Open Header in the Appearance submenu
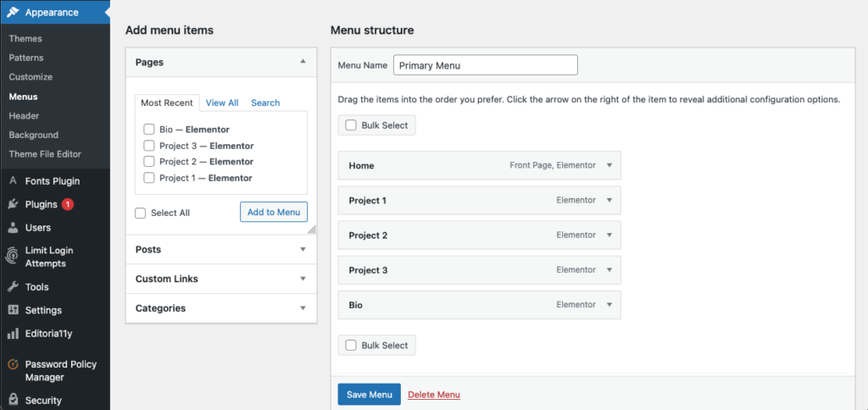This screenshot has height=410, width=868. 24,116
